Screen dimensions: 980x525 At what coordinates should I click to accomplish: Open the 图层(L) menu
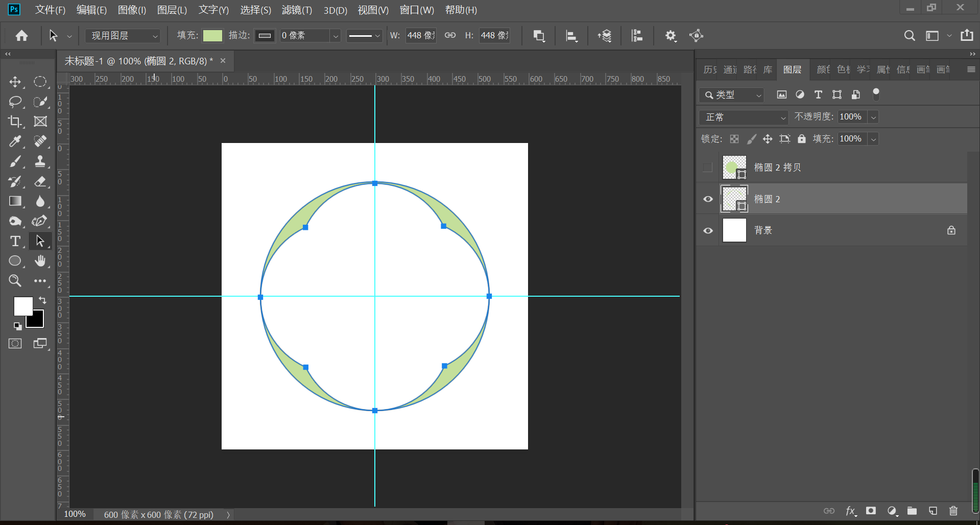pyautogui.click(x=172, y=10)
